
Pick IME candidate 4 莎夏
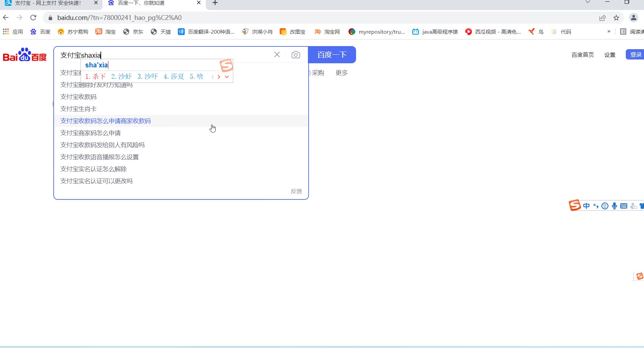tap(174, 77)
